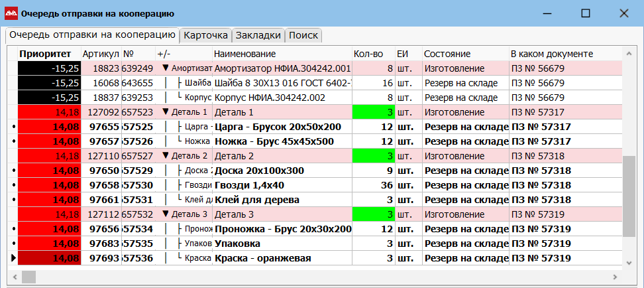The width and height of the screenshot is (644, 288).
Task: Select the Гвозди 1,4x40 row
Action: [x=282, y=185]
